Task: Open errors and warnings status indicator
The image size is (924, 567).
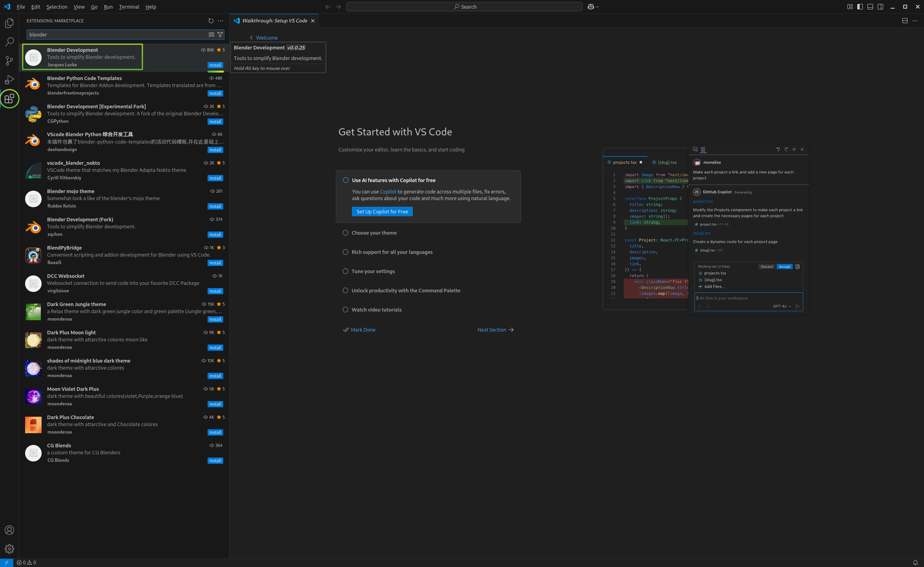Action: click(26, 562)
